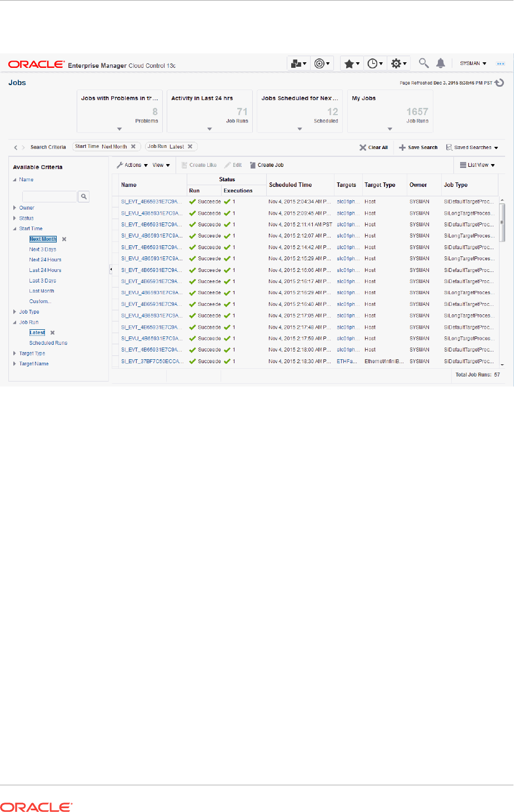
Task: Collapse the Start Time criteria section
Action: pyautogui.click(x=15, y=229)
